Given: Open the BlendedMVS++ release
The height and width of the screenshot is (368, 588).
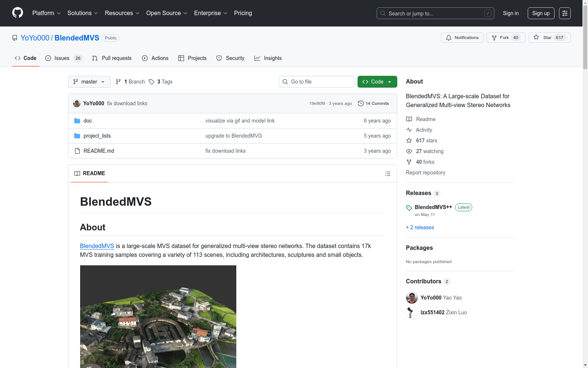Looking at the screenshot, I should click(433, 207).
